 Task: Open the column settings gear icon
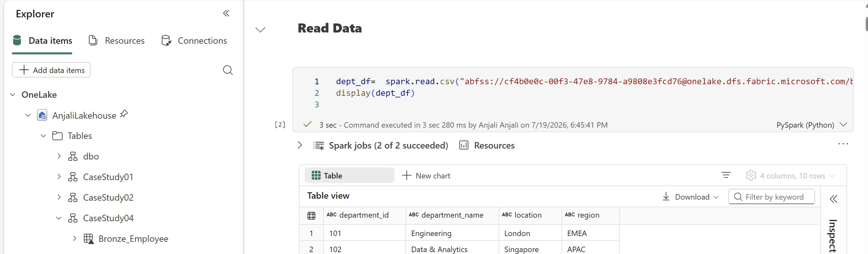tap(751, 175)
